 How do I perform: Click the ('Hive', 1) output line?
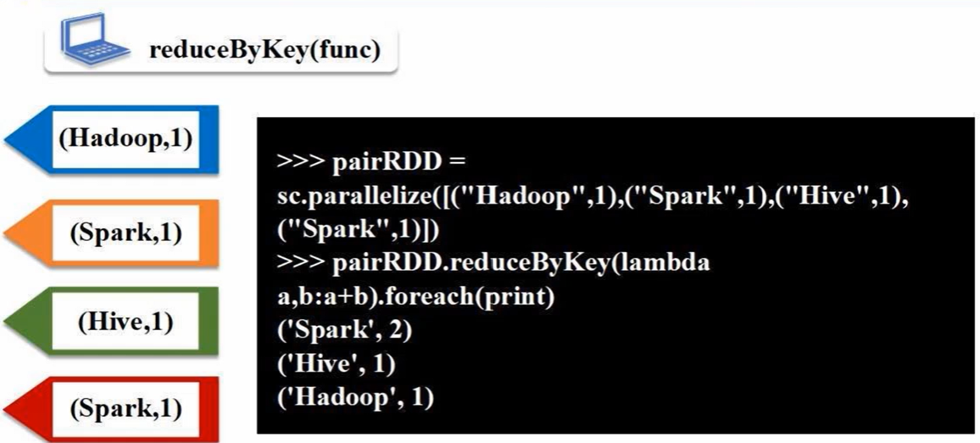pyautogui.click(x=336, y=364)
